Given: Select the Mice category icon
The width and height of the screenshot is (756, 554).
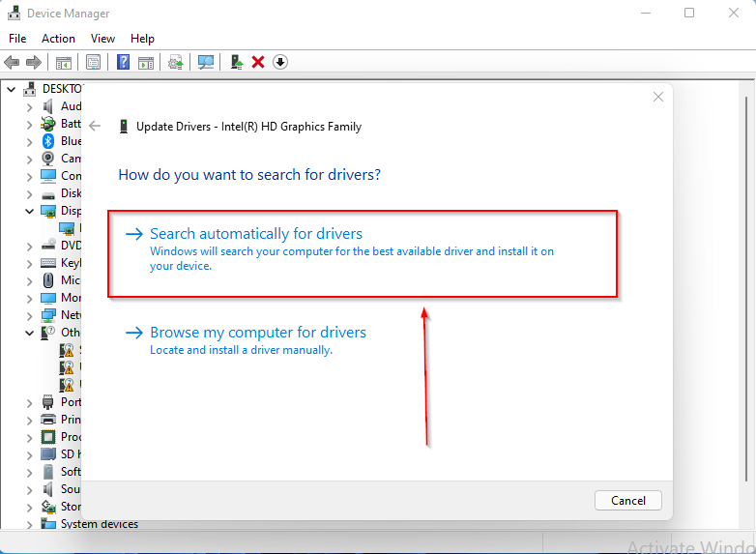Looking at the screenshot, I should (x=48, y=280).
